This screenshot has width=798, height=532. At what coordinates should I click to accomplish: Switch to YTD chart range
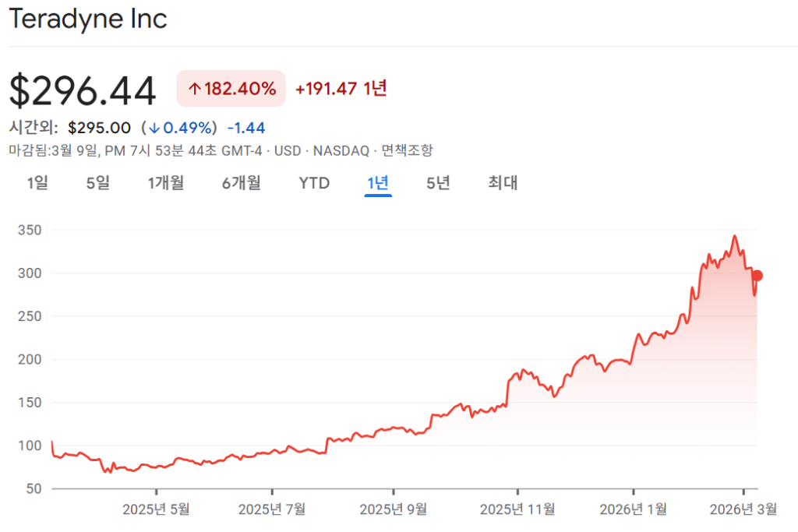click(x=314, y=183)
